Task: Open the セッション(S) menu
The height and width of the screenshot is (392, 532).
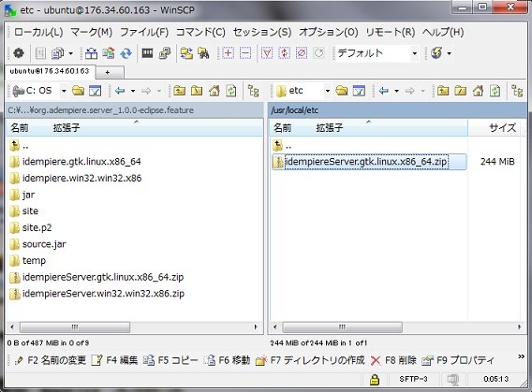Action: [262, 32]
